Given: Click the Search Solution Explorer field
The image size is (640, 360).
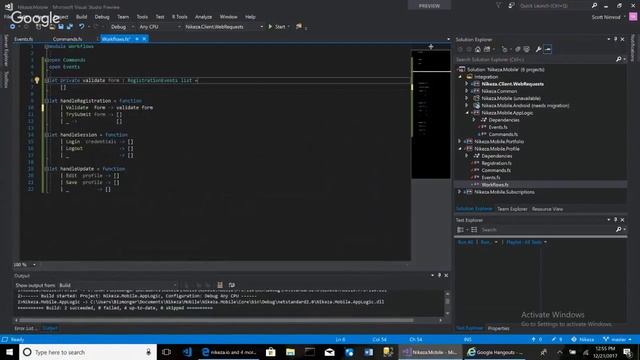Looking at the screenshot, I should tap(535, 60).
